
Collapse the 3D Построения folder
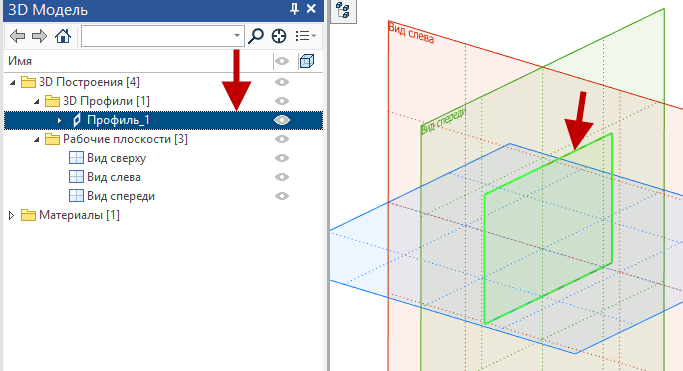pyautogui.click(x=13, y=82)
